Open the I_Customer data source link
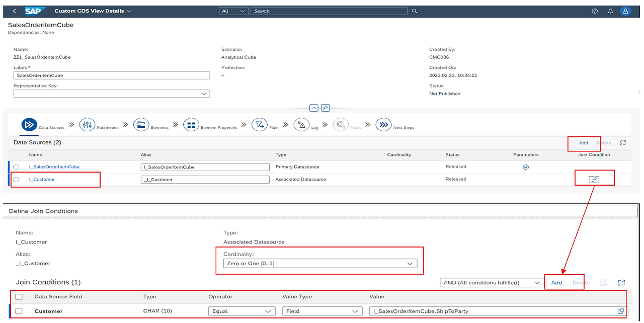Image resolution: width=644 pixels, height=323 pixels. point(42,179)
